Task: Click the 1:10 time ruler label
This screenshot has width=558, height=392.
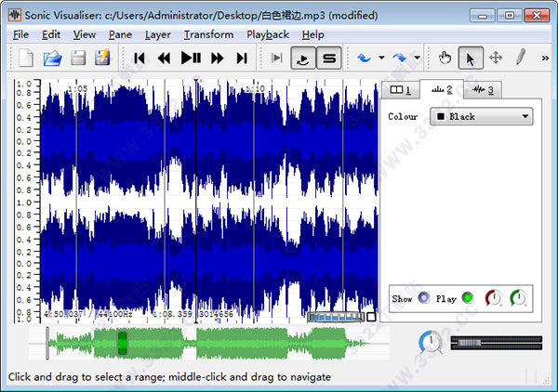Action: tap(255, 88)
